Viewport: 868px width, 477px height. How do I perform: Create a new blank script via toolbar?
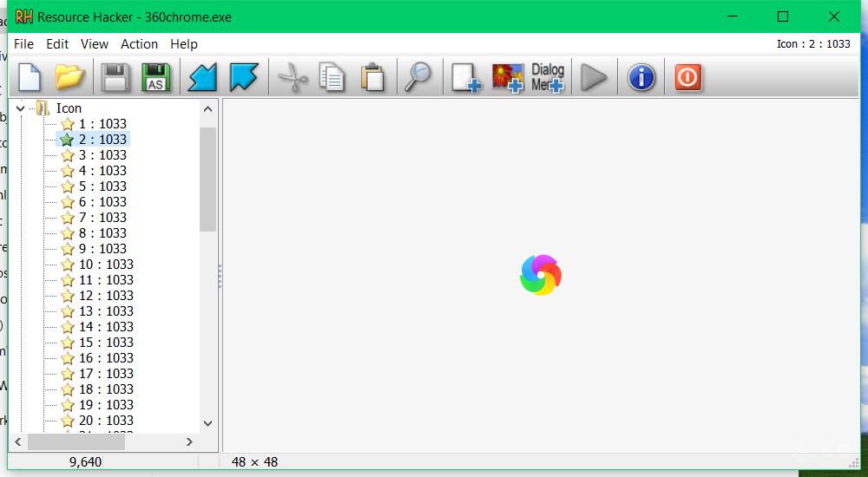30,77
